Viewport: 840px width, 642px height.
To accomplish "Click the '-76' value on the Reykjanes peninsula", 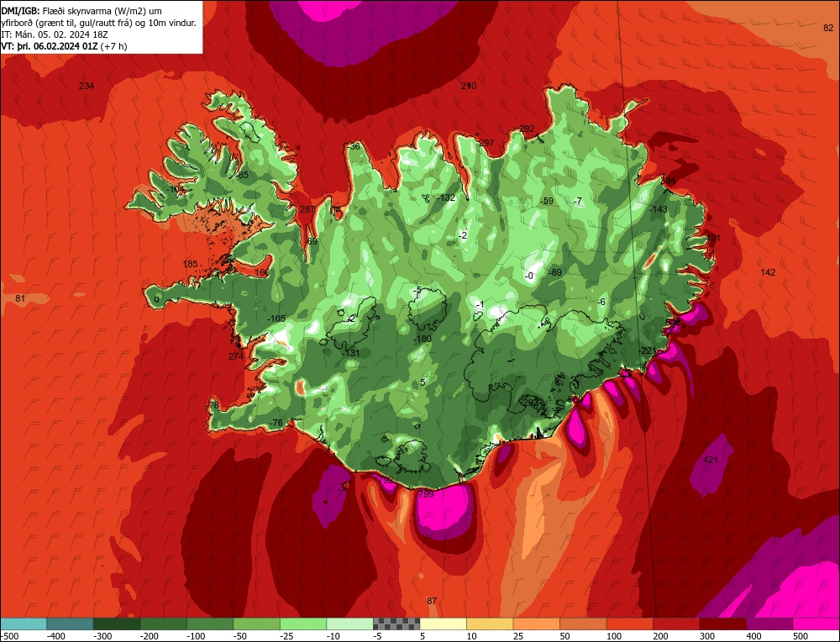I will tap(276, 423).
